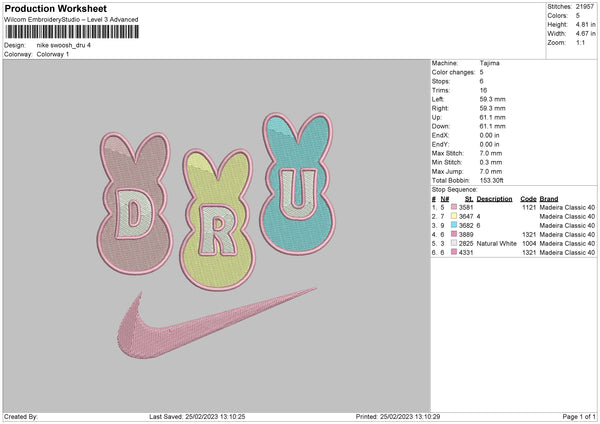Click the zoom value '1:1'
600x424 pixels.
[x=580, y=42]
